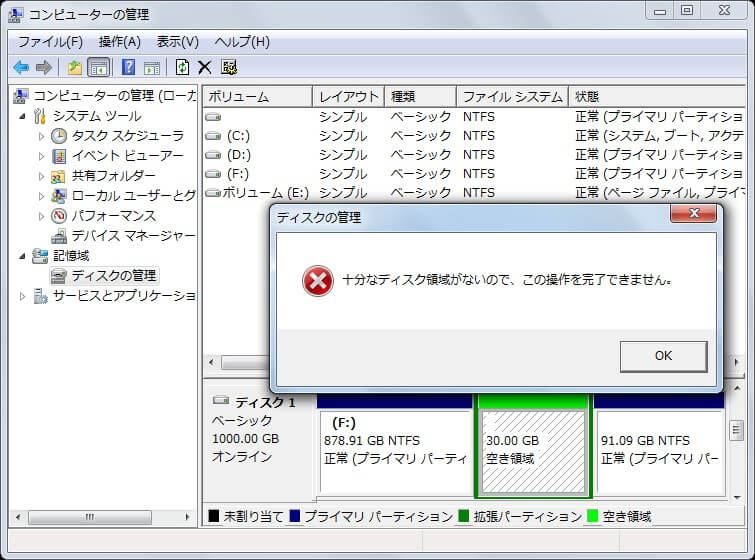Expand the パフォーマンス node

pos(41,216)
